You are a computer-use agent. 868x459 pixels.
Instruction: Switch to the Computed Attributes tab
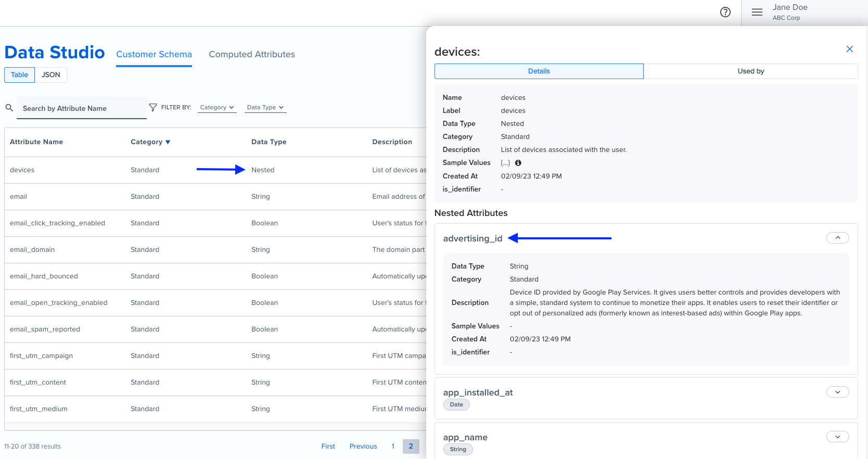tap(252, 54)
